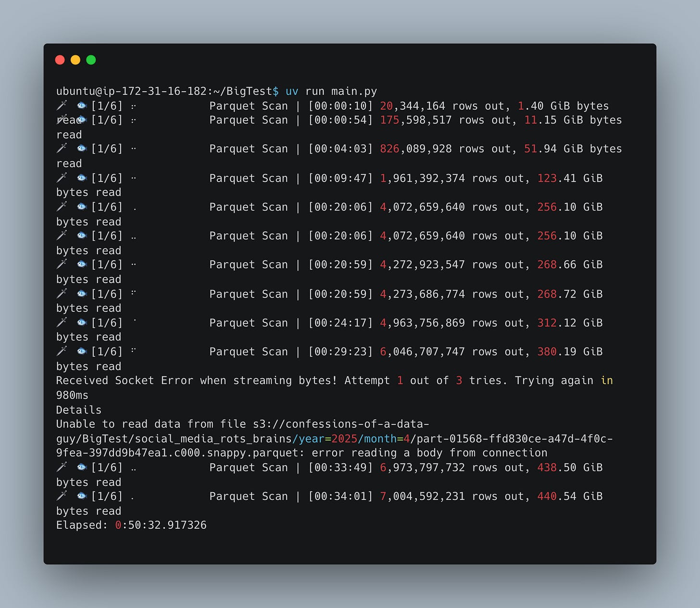This screenshot has height=608, width=700.
Task: Click the blue 'uv' command word
Action: 292,91
